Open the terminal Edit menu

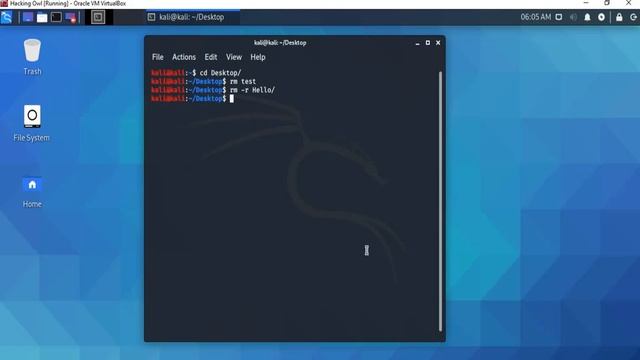(211, 57)
